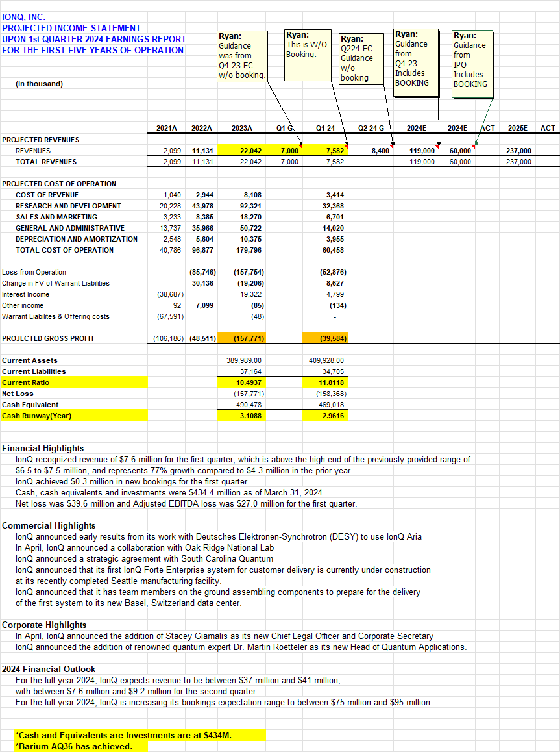This screenshot has height=752, width=560.
Task: Select cash runway value '3.1088'
Action: [241, 416]
